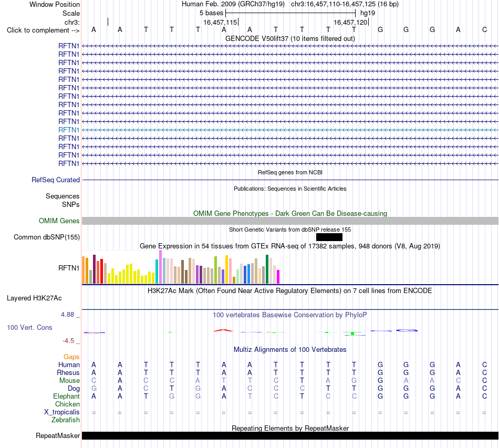Screen dimensions: 499x448
Task: Click the '5 bases' scale bar
Action: [290, 13]
